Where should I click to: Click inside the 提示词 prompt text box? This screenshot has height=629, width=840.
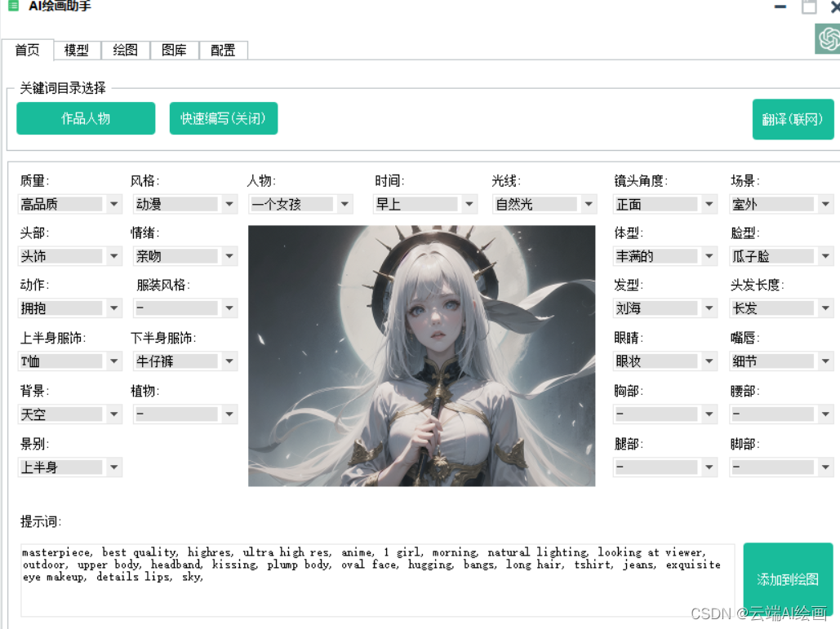pos(378,580)
